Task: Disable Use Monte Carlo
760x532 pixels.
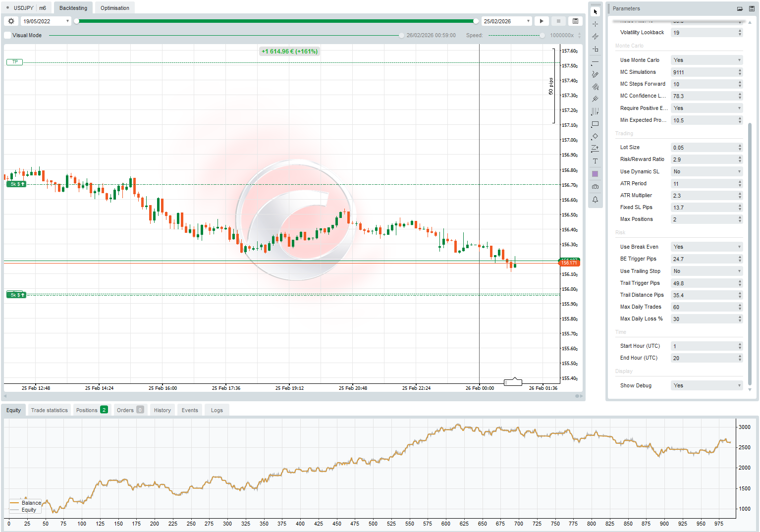Action: (x=707, y=59)
